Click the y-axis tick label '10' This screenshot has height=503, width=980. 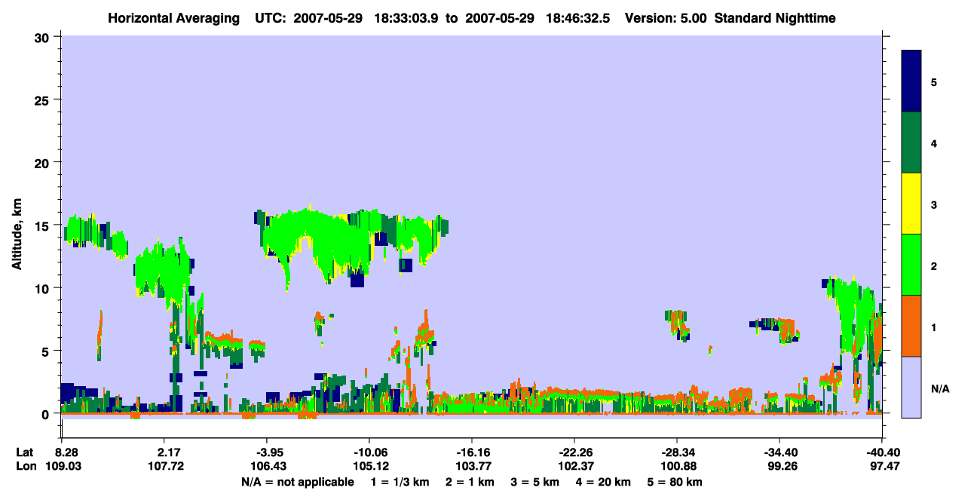point(43,288)
